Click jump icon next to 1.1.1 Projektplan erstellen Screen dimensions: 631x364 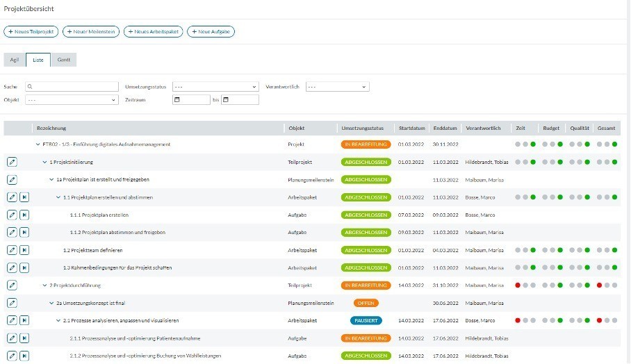tap(24, 215)
